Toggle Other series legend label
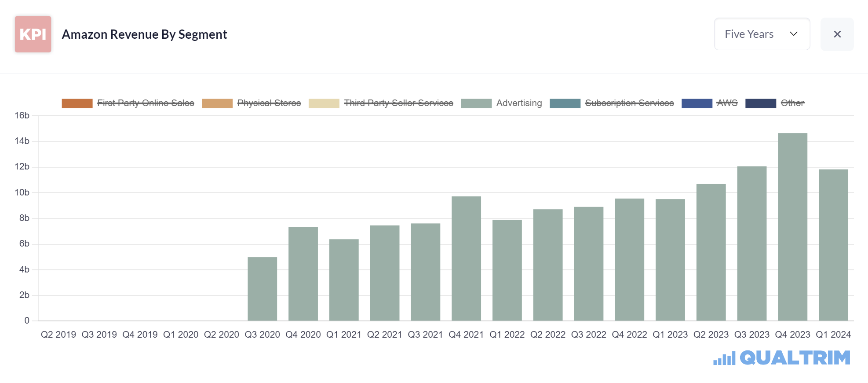This screenshot has height=383, width=868. click(x=792, y=103)
